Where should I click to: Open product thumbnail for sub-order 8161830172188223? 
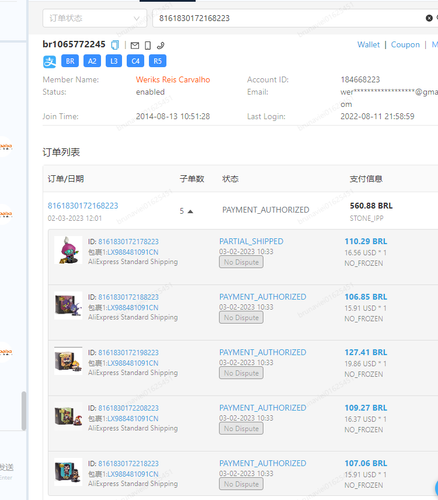(x=68, y=306)
